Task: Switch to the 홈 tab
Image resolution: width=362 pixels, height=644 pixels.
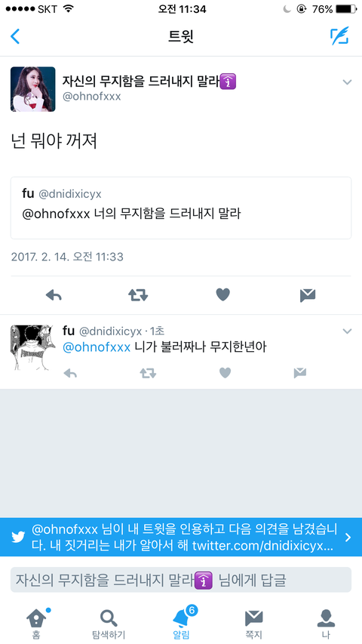Action: pos(36,624)
